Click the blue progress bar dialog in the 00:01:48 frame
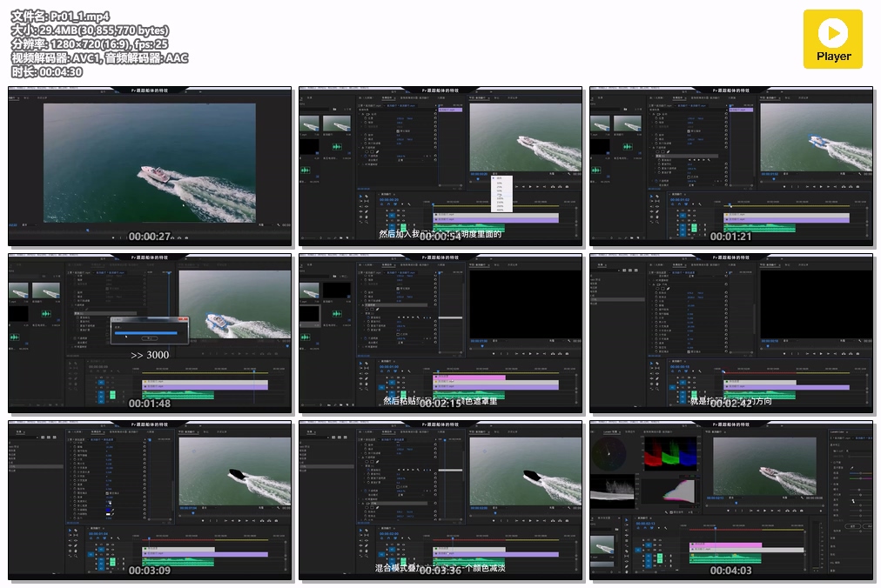Viewport: 881px width, 588px height. 149,330
